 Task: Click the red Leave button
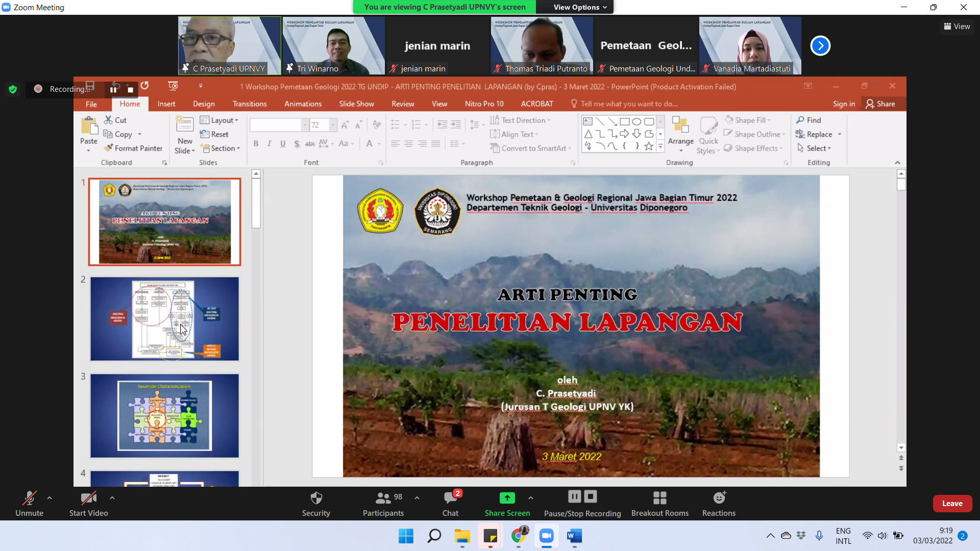tap(952, 504)
